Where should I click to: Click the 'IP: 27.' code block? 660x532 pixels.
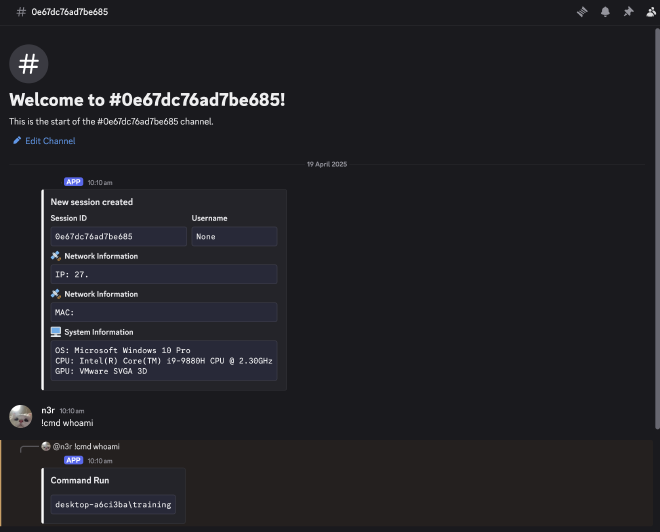tap(163, 274)
